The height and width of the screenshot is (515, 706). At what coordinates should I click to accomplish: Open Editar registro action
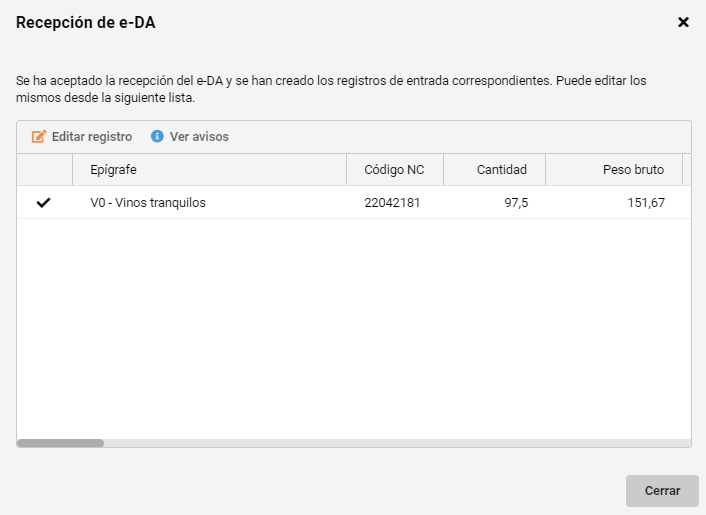click(x=82, y=136)
